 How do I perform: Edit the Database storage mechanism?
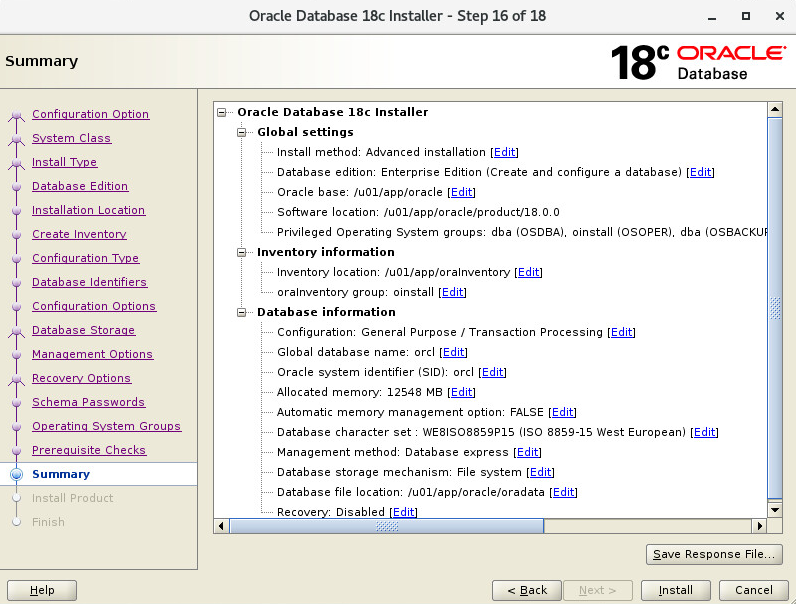(541, 472)
